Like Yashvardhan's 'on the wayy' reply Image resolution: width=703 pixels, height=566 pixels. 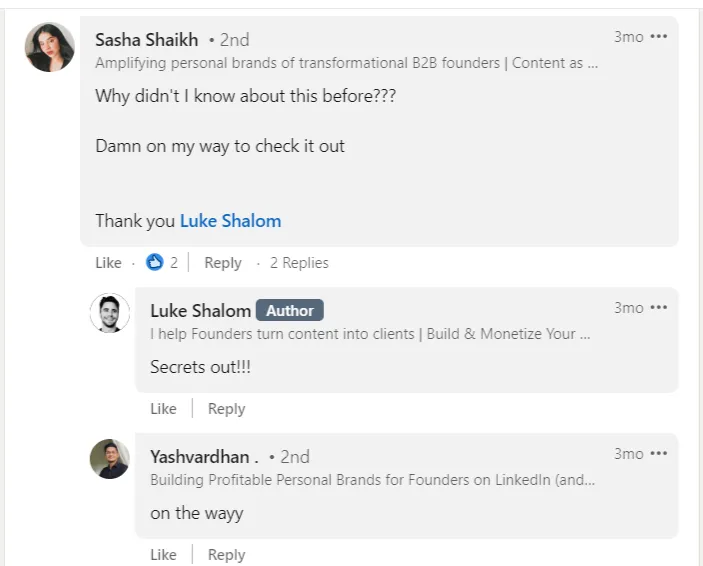163,555
